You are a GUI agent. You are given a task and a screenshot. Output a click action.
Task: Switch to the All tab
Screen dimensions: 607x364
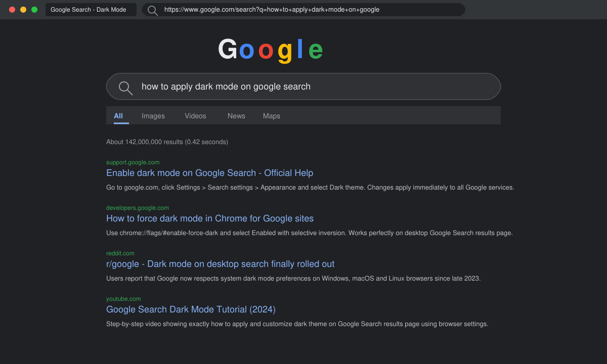[118, 116]
